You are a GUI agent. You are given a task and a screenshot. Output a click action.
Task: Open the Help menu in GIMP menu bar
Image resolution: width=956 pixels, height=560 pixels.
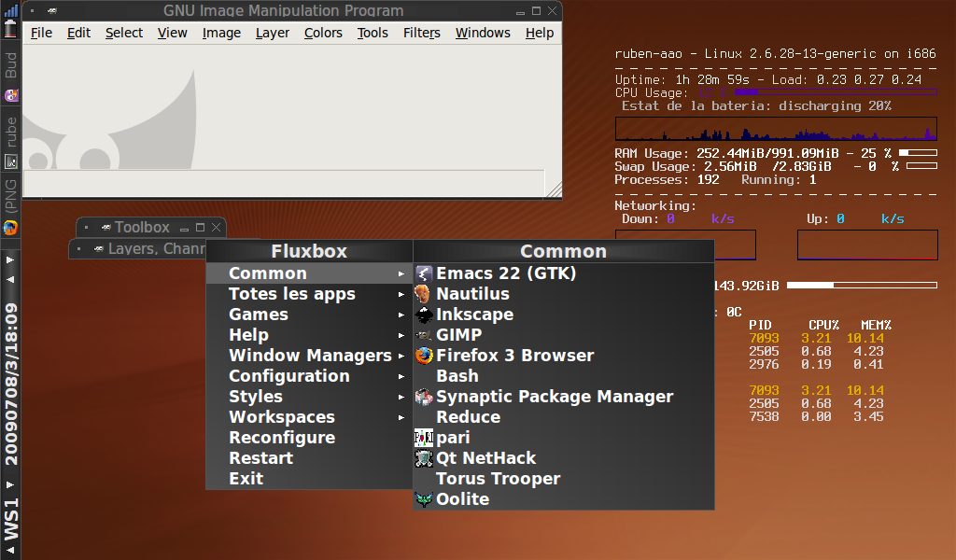click(x=540, y=33)
